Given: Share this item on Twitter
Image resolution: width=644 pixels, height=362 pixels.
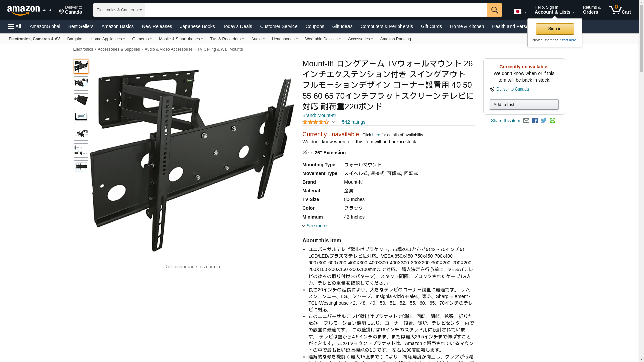Looking at the screenshot, I should 544,121.
